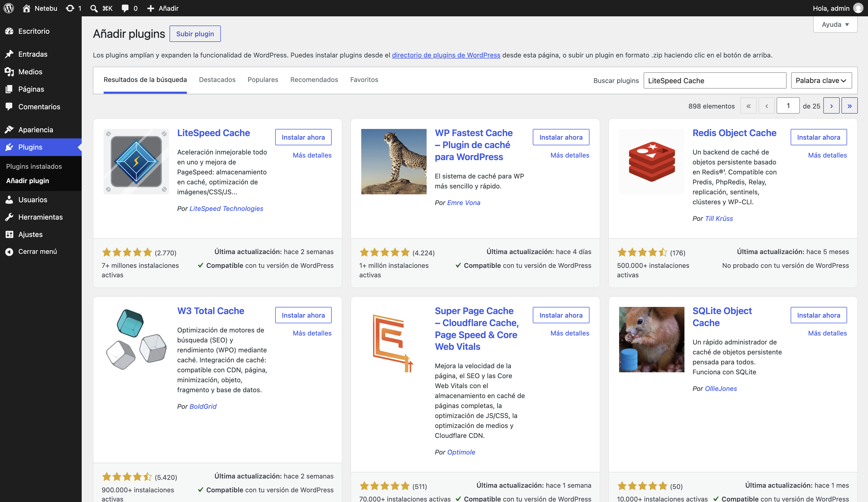Screen dimensions: 868x502
Task: Open the directorio de plugins de WordPress link
Action: (446, 55)
